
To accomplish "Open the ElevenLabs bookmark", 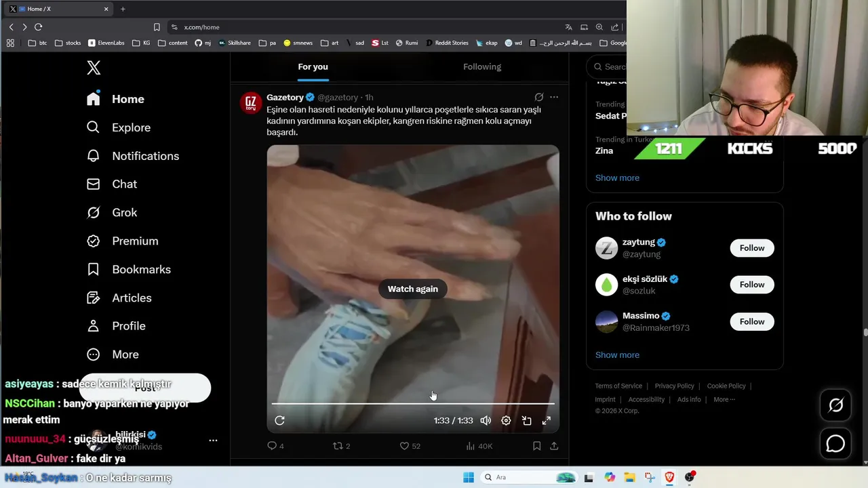I will [x=106, y=43].
